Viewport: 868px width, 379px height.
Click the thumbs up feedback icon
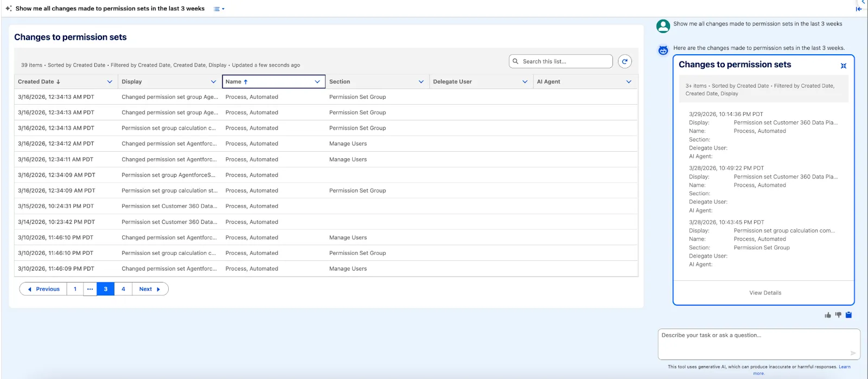click(x=828, y=315)
